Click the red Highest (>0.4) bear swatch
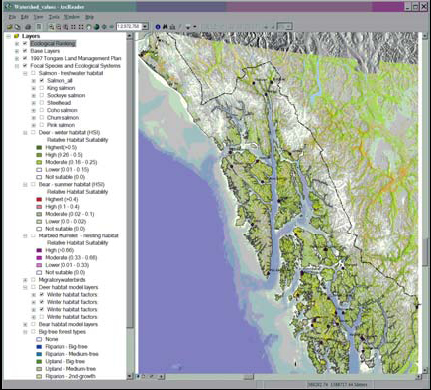The height and width of the screenshot is (390, 431). click(x=39, y=199)
